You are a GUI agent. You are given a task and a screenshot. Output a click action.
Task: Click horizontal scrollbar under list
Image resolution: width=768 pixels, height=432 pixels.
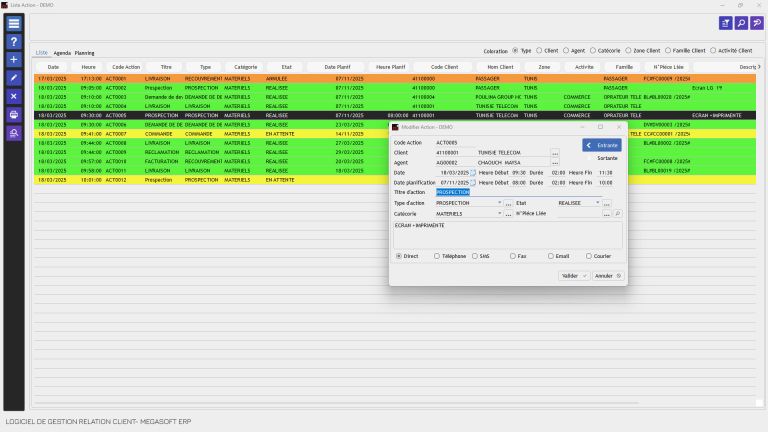pos(336,403)
